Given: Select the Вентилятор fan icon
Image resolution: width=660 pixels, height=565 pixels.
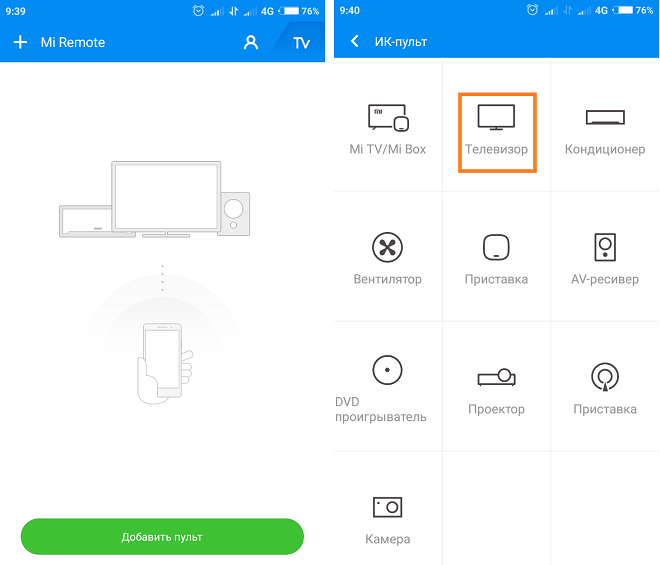Looking at the screenshot, I should pyautogui.click(x=387, y=248).
